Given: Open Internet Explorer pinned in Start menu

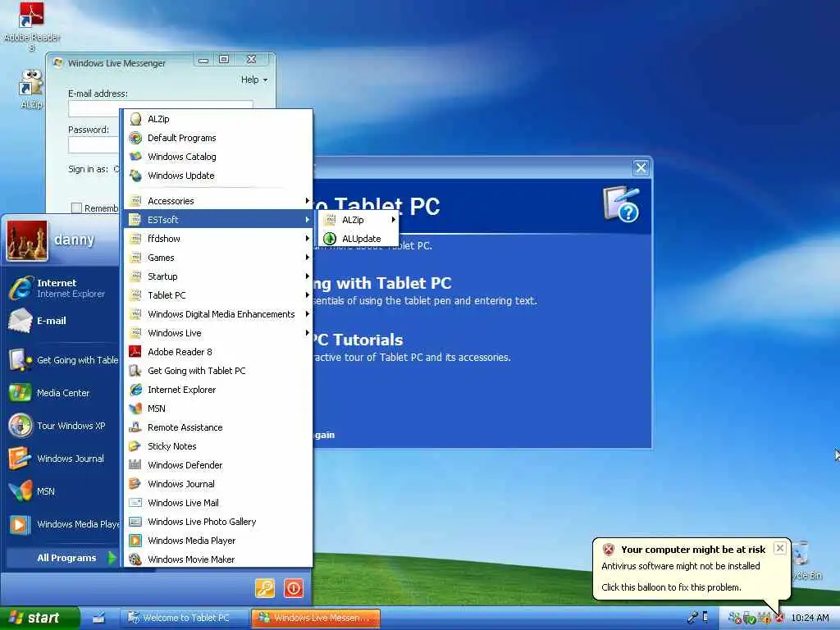Looking at the screenshot, I should coord(62,288).
